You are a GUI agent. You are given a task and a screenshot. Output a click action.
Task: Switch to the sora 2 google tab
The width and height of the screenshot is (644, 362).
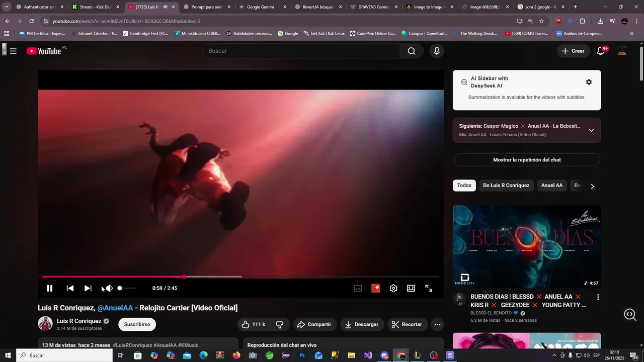click(541, 7)
